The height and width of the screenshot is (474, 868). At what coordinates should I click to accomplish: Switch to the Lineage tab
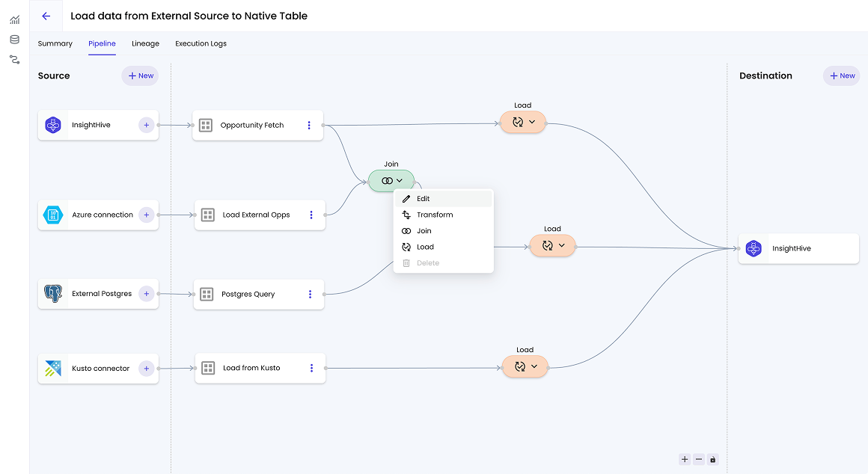pyautogui.click(x=145, y=43)
